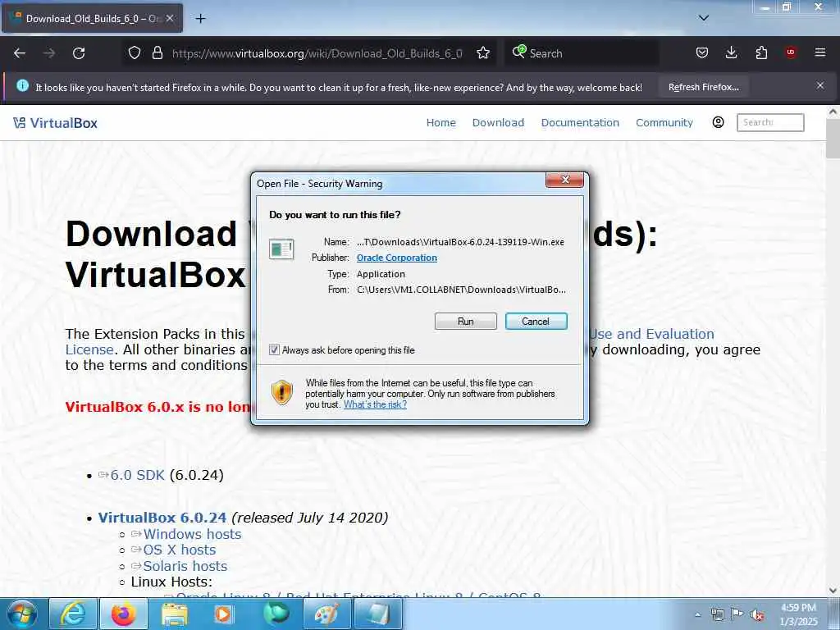The height and width of the screenshot is (630, 840).
Task: Uncheck Always ask before opening this file
Action: click(x=274, y=349)
